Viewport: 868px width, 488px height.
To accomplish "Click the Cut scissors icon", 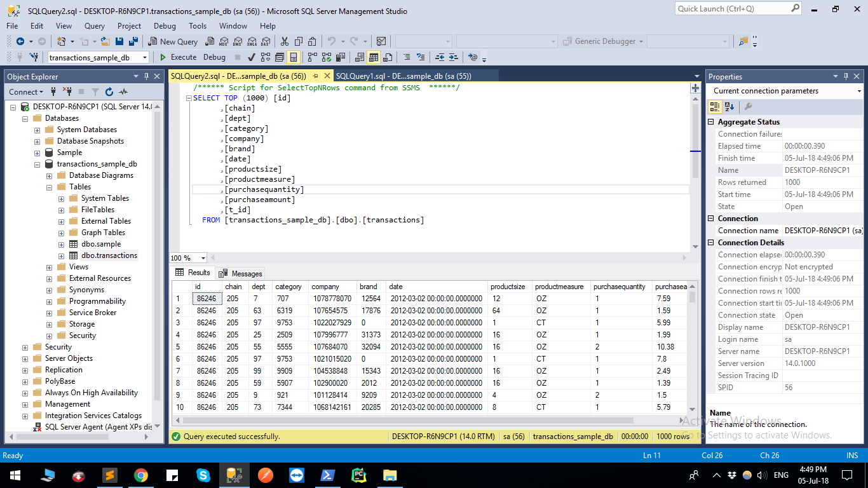I will [284, 41].
